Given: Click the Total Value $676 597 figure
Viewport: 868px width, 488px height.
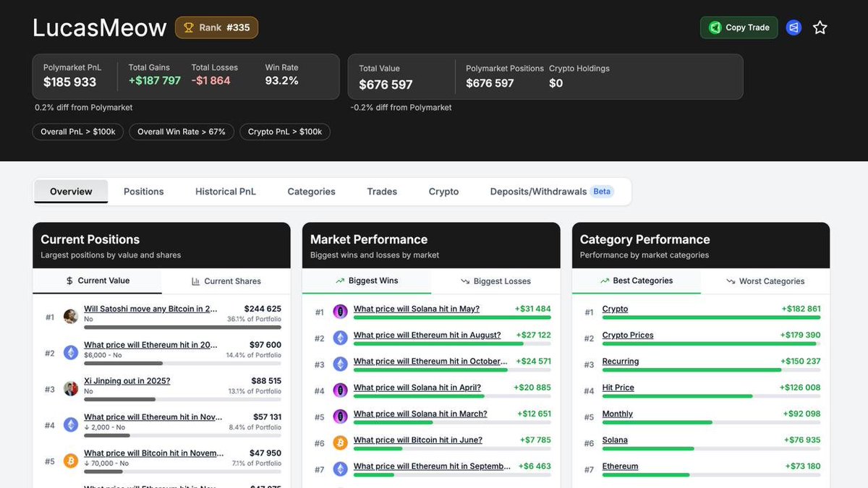Looking at the screenshot, I should click(386, 85).
